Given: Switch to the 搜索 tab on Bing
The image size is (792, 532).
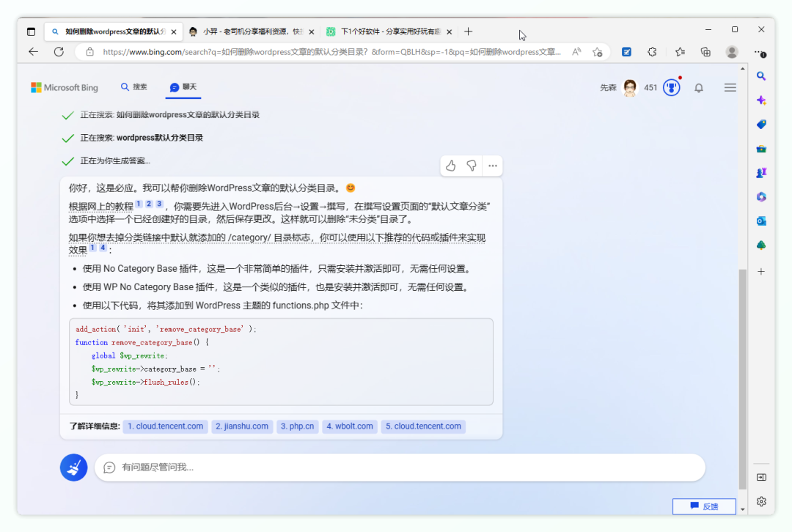Looking at the screenshot, I should (134, 86).
